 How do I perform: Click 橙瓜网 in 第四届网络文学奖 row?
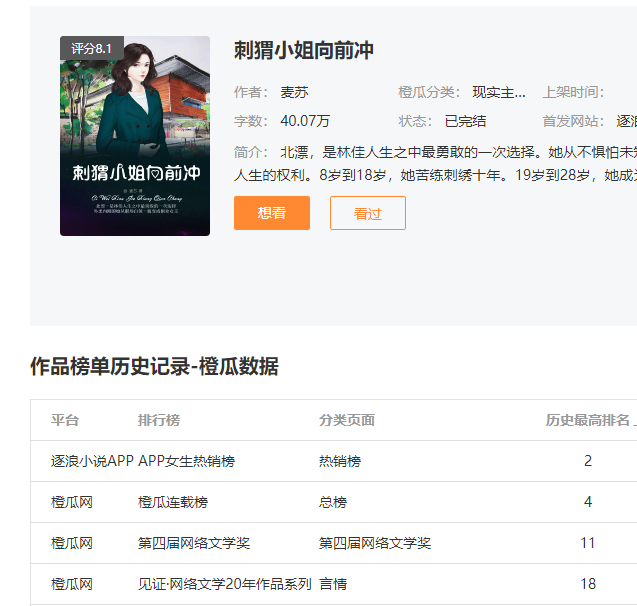[72, 543]
